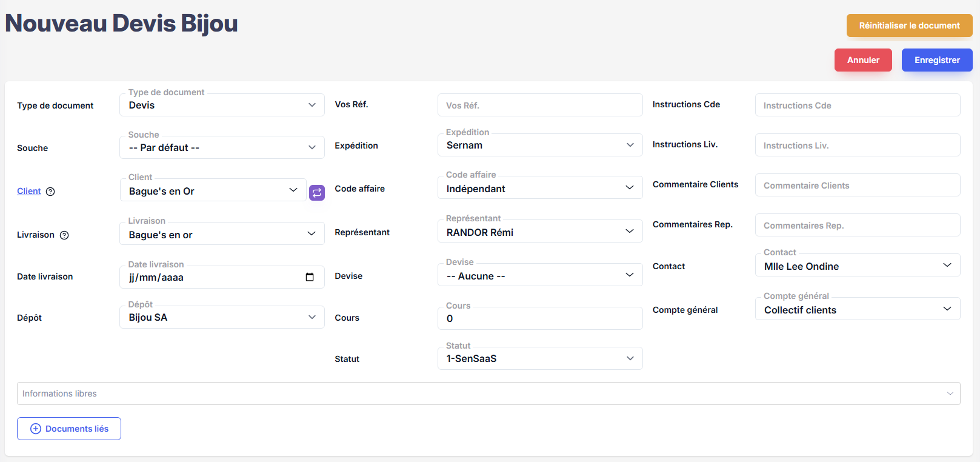Open the calendar picker for Date livraison

(310, 277)
